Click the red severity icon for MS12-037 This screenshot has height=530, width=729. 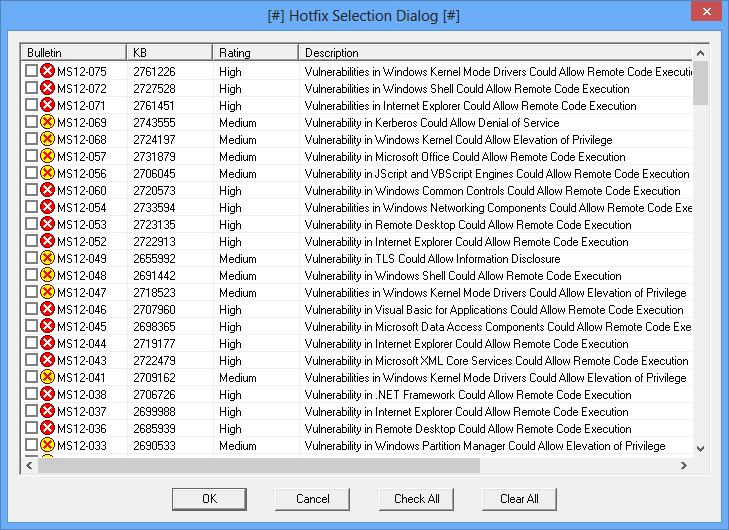47,411
